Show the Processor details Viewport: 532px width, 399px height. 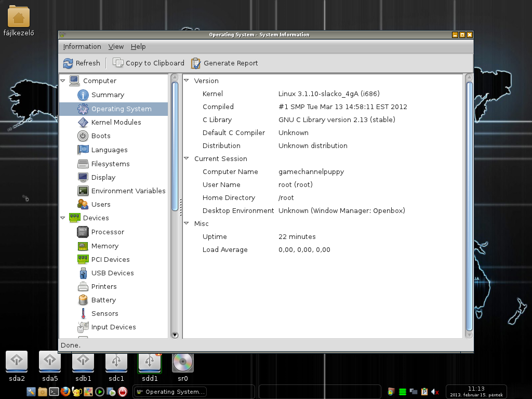pos(108,232)
